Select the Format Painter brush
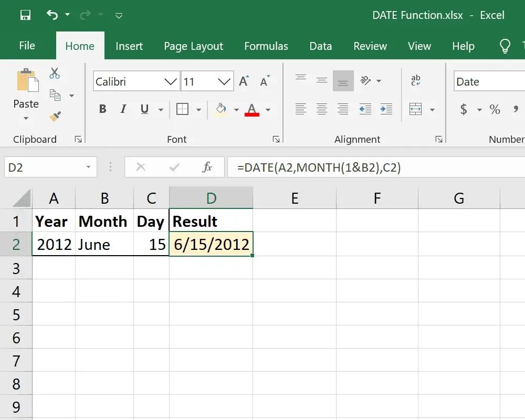Image resolution: width=525 pixels, height=420 pixels. (55, 116)
